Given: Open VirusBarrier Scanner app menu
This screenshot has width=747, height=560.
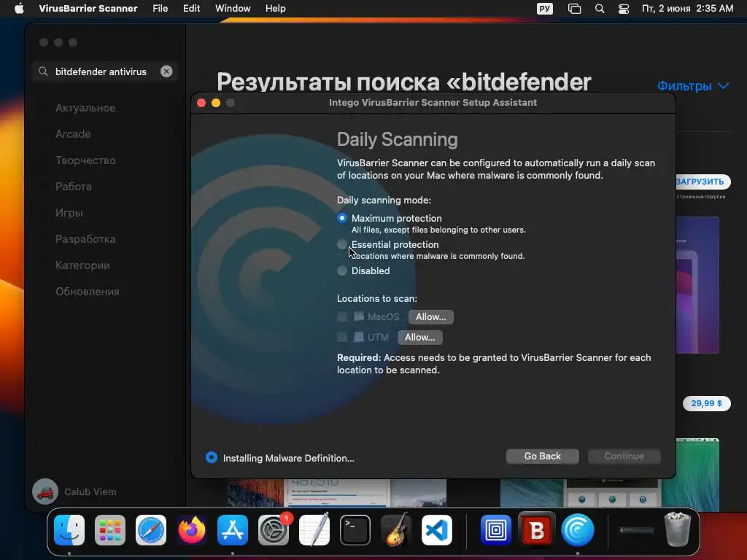Looking at the screenshot, I should tap(88, 9).
